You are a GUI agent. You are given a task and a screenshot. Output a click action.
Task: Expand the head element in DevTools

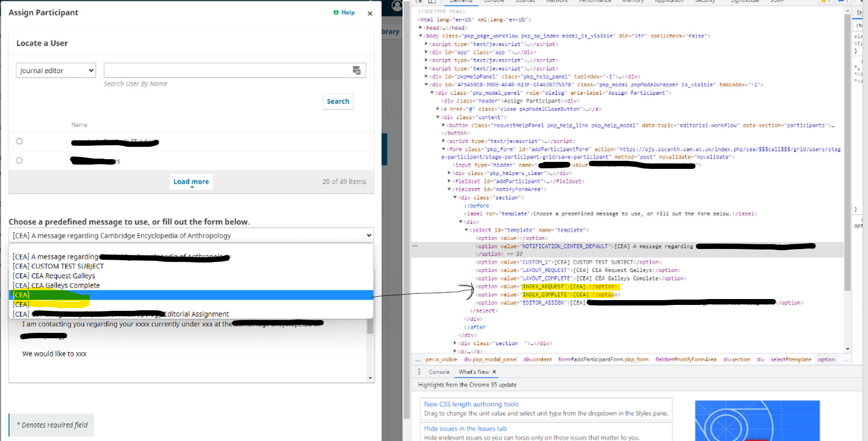(421, 27)
